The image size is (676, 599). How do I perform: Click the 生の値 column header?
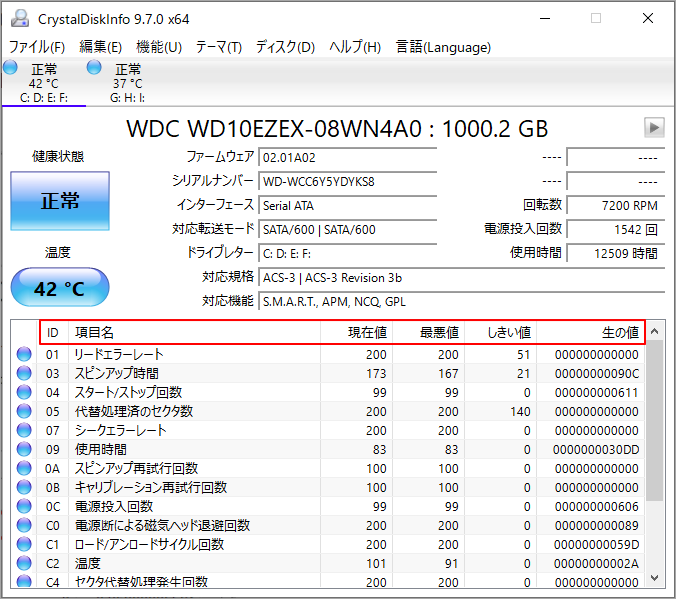pos(590,332)
